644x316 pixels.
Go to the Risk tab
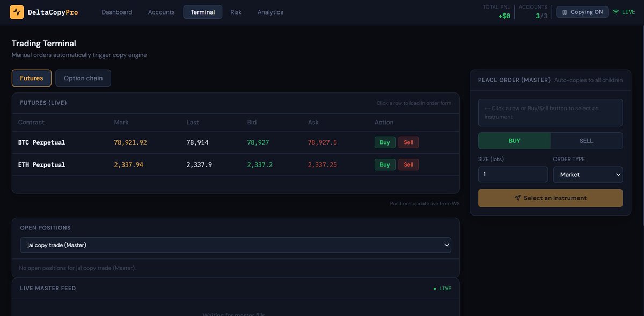(236, 12)
